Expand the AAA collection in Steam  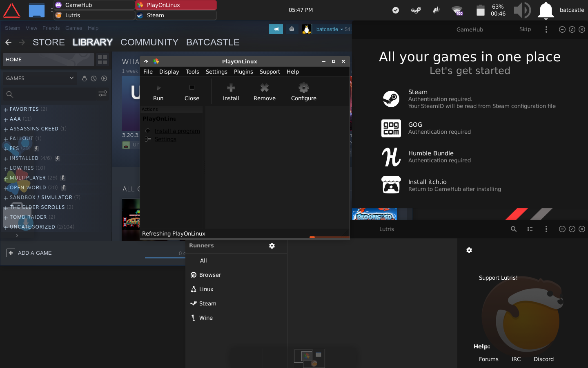6,119
